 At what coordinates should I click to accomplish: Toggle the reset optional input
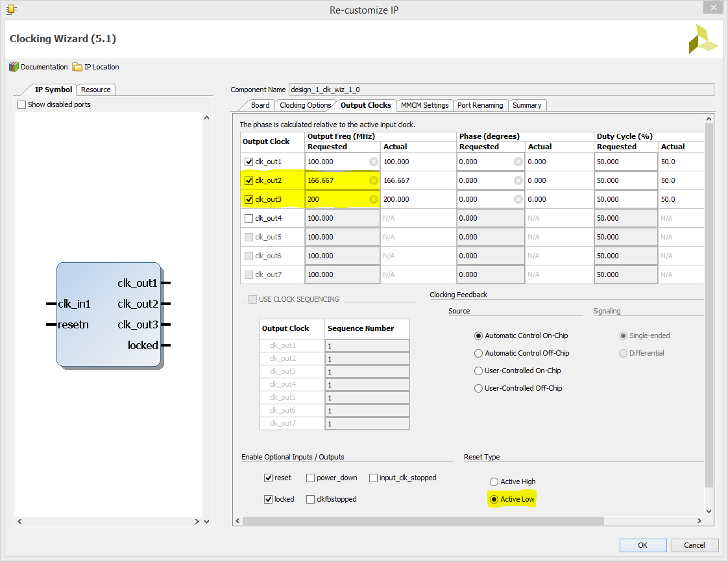(269, 478)
